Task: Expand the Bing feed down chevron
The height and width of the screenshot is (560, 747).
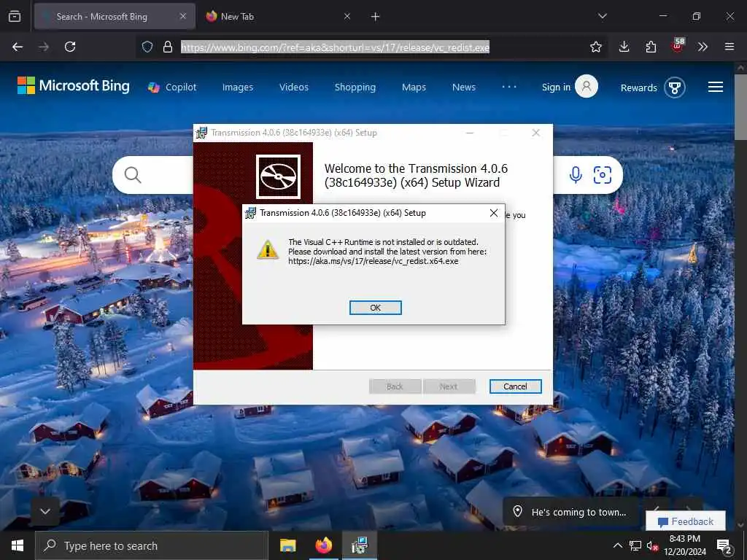Action: [45, 511]
